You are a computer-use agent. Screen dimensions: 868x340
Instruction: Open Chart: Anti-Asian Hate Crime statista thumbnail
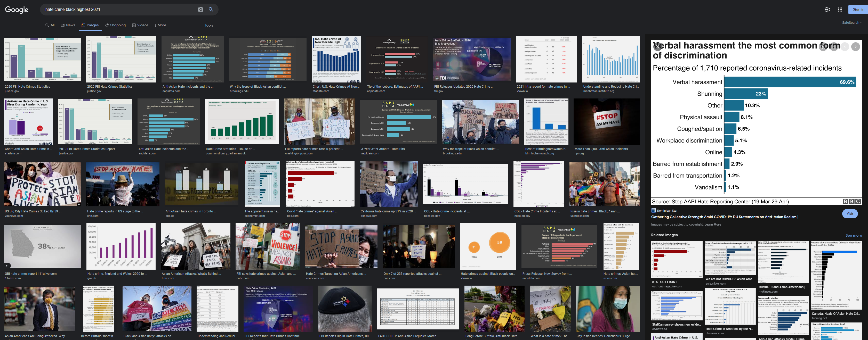coord(28,122)
